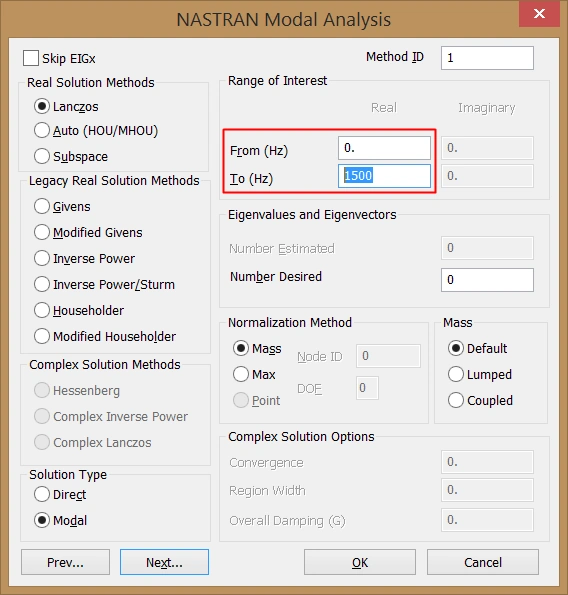Cancel the NASTRAN Modal Analysis dialog
This screenshot has width=568, height=595.
pos(483,562)
